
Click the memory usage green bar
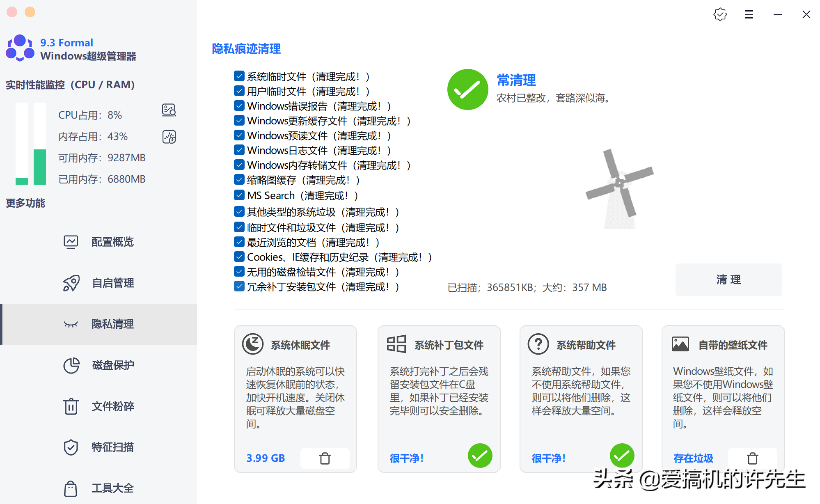[40, 166]
